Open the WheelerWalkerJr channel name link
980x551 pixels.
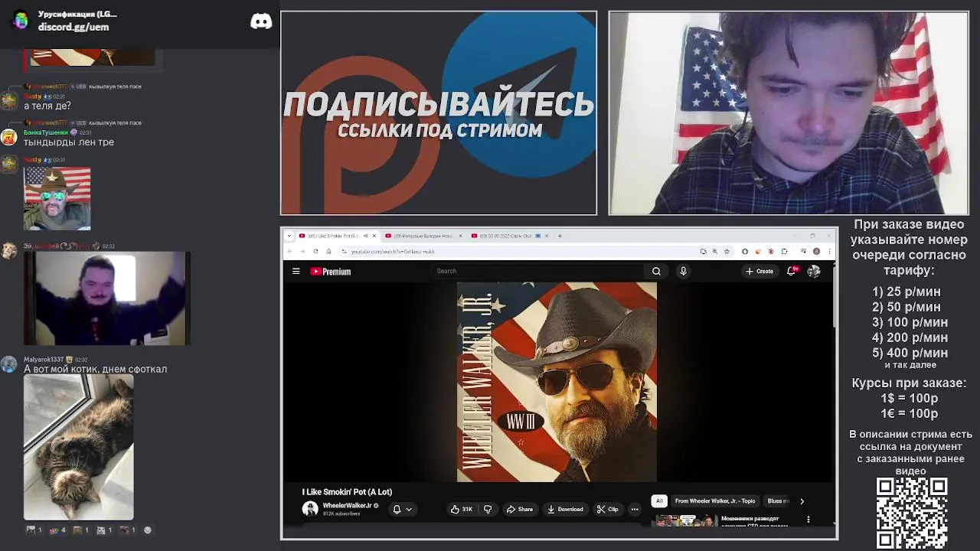[x=347, y=506]
